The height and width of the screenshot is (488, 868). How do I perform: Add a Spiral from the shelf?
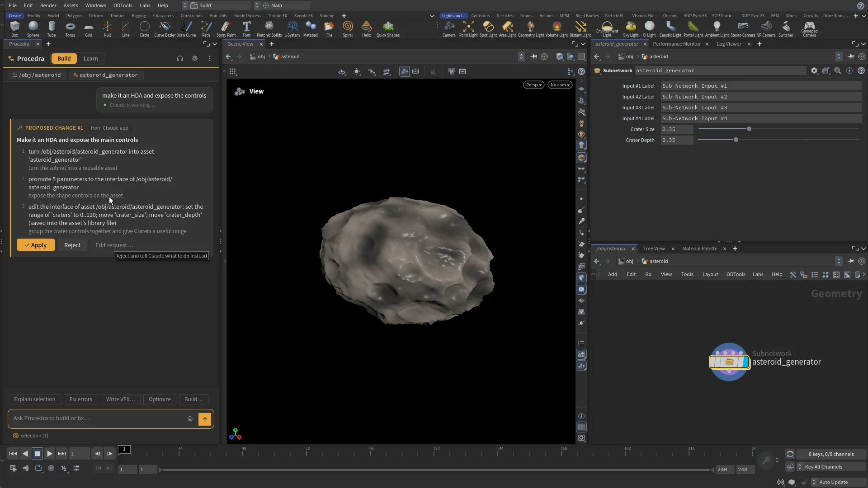tap(348, 29)
